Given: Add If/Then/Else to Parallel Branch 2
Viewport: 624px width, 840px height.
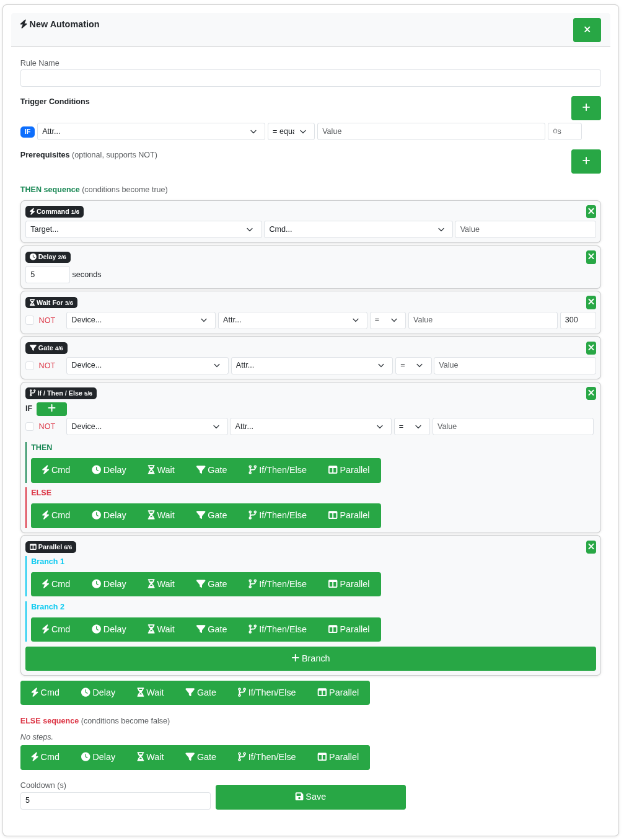Looking at the screenshot, I should coord(278,629).
